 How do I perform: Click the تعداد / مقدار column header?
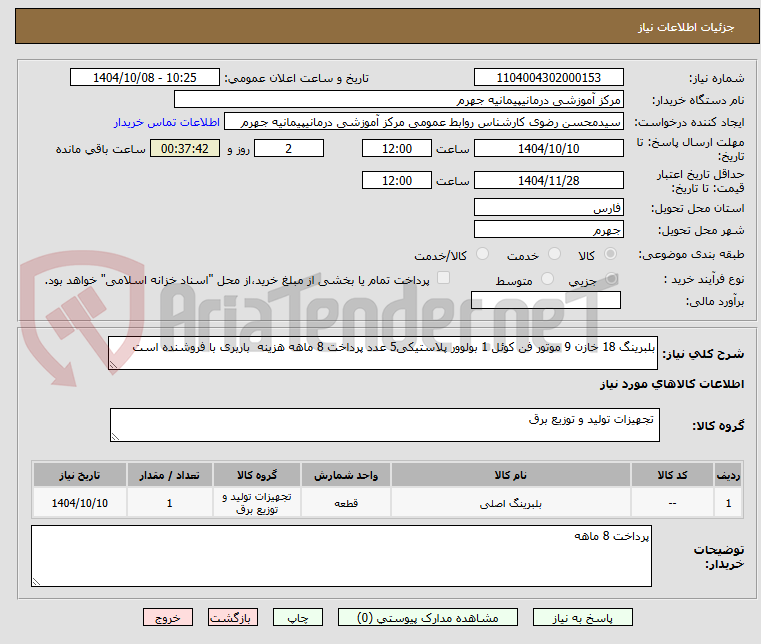point(170,475)
